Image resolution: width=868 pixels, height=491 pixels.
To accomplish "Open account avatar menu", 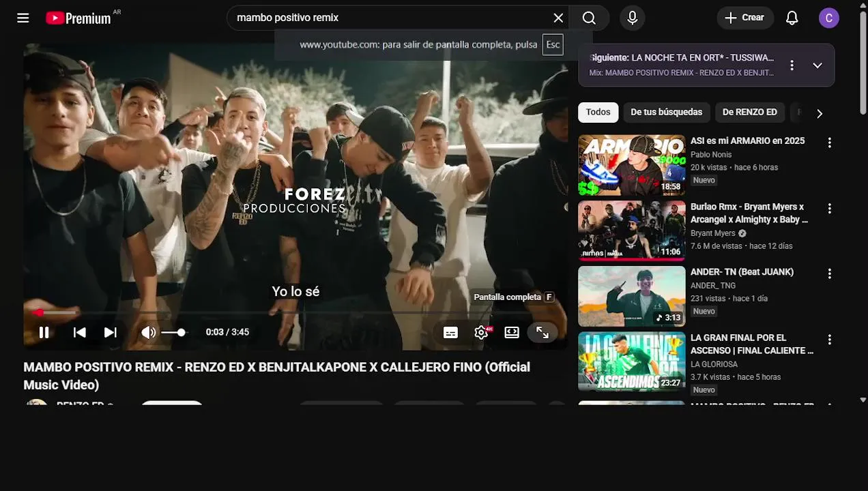I will [x=829, y=18].
